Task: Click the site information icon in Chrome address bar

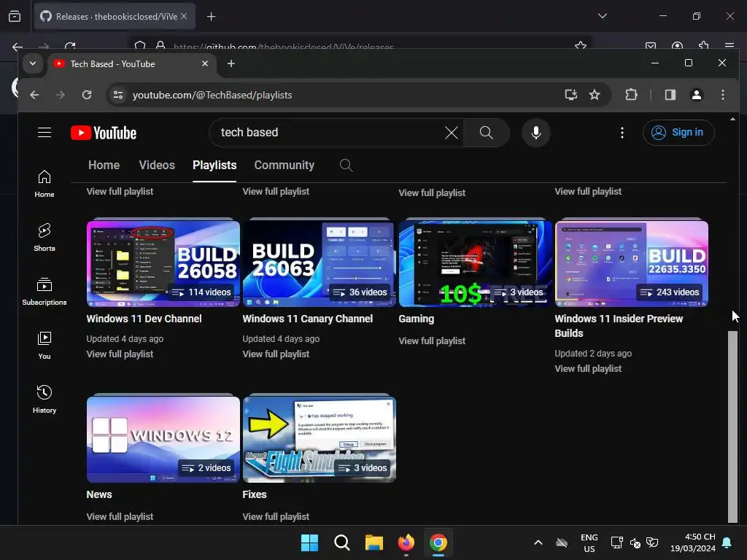Action: tap(118, 95)
